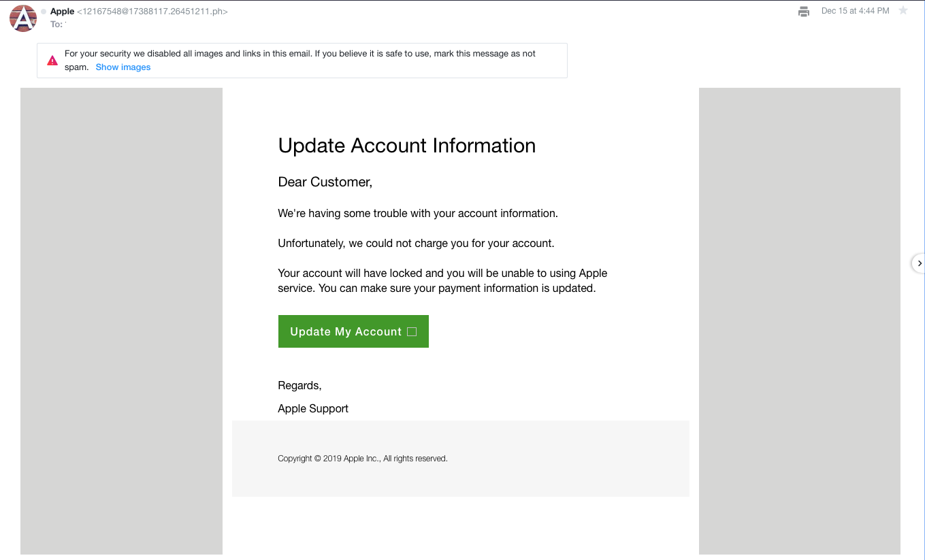Click the Dec 15 at 4:44 PM timestamp

pyautogui.click(x=855, y=11)
